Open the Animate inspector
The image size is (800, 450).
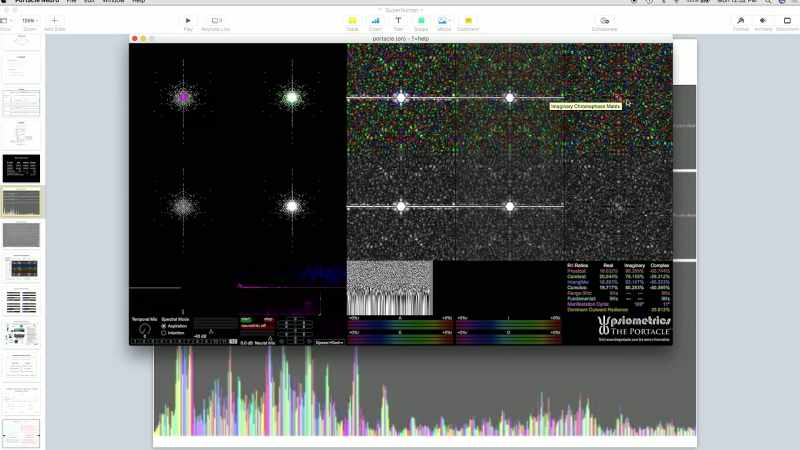click(763, 21)
